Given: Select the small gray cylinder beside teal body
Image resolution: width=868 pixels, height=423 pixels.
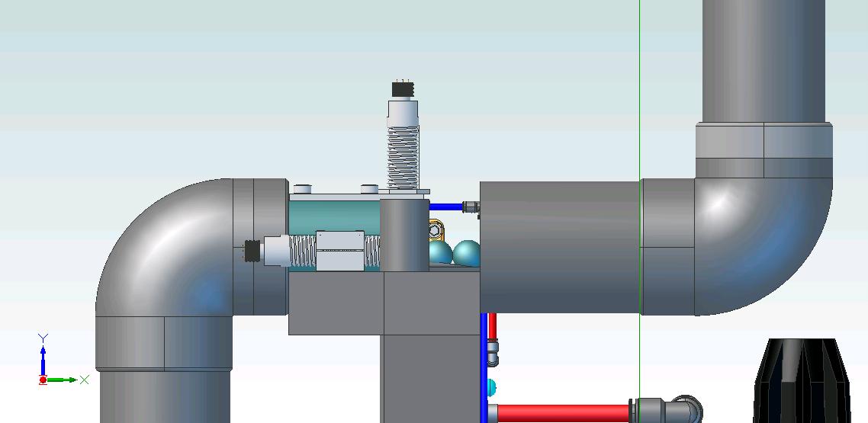Looking at the screenshot, I should point(405,235).
